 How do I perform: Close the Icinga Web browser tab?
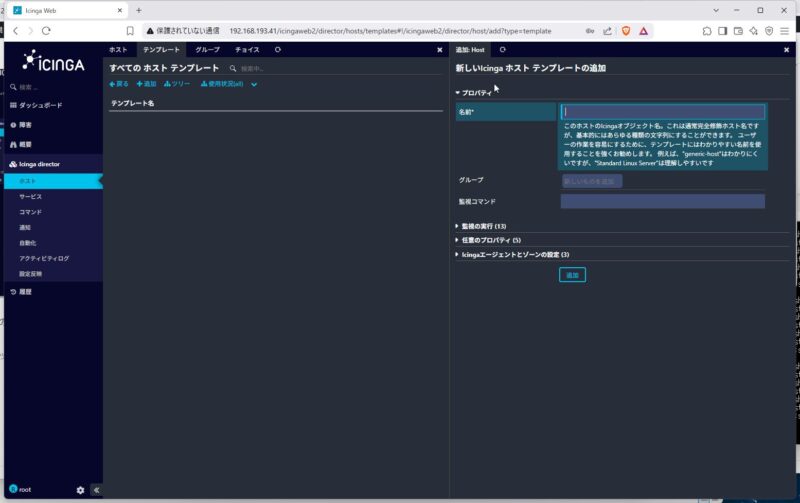(120, 10)
